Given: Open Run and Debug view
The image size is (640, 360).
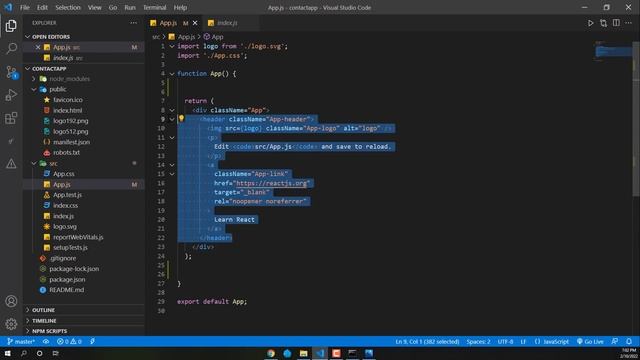Looking at the screenshot, I should click(11, 95).
